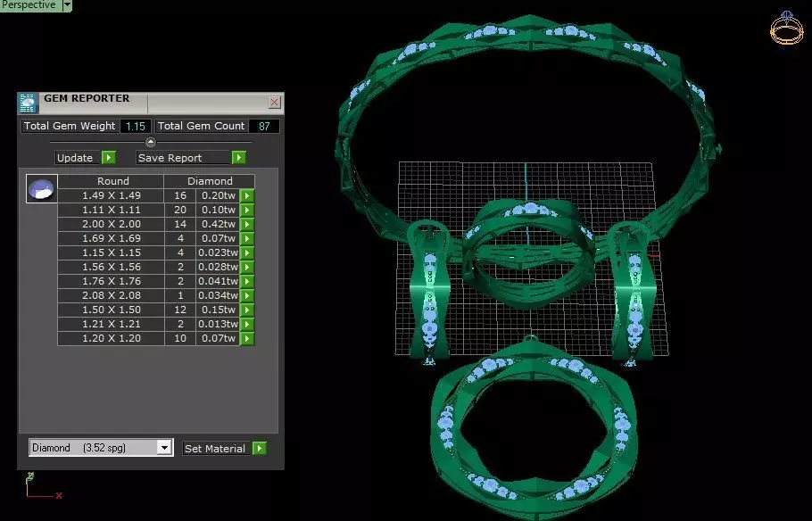The width and height of the screenshot is (812, 521).
Task: Select the 1.76 X 1.76 size cell
Action: 112,281
